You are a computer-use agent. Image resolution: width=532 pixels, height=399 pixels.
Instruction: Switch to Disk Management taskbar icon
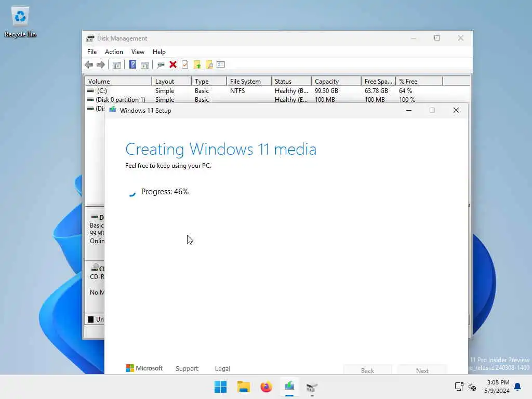tap(312, 388)
